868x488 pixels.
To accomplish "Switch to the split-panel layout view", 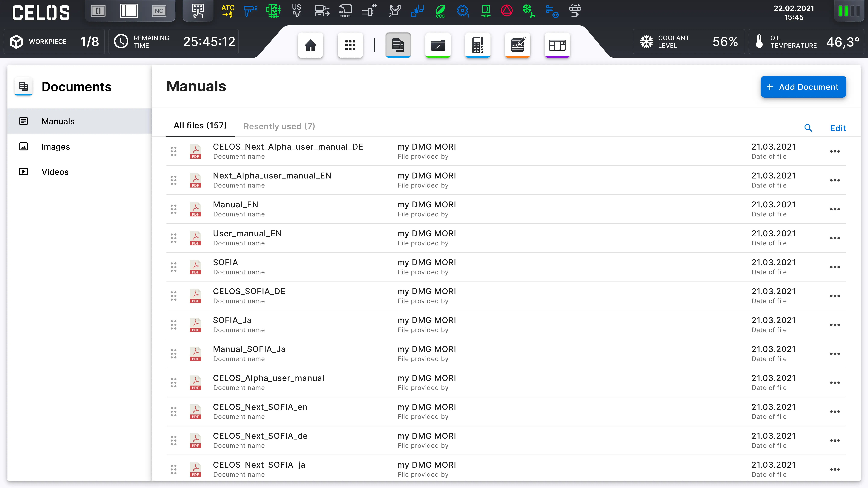I will pos(129,11).
